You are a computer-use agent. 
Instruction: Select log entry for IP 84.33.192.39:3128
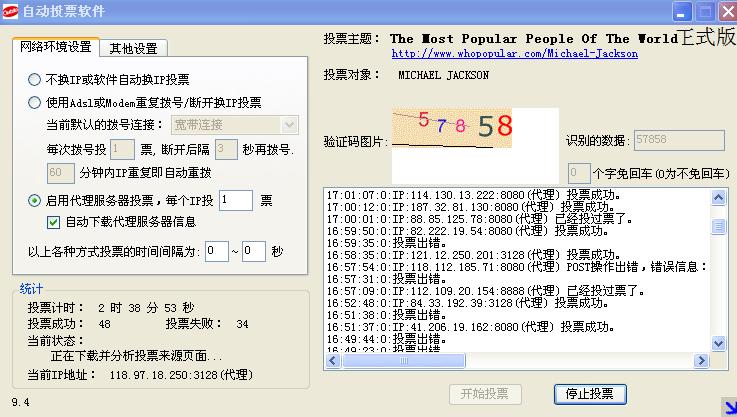click(x=468, y=303)
